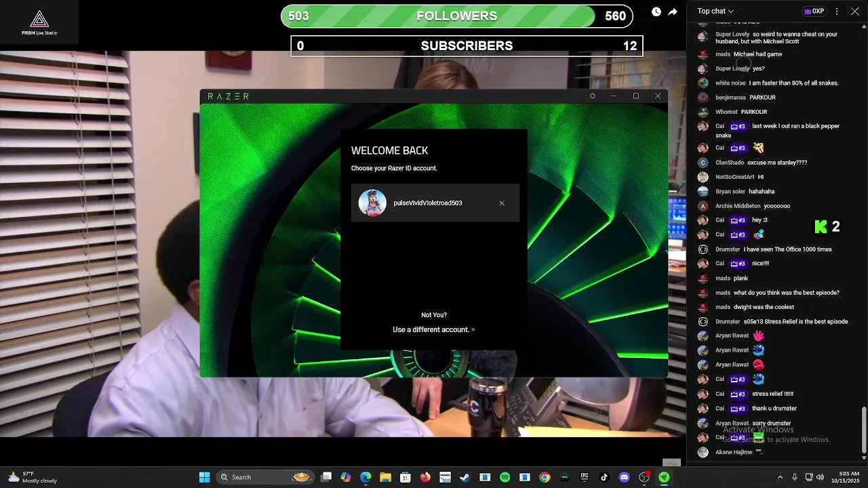Viewport: 868px width, 488px height.
Task: Click the taskbar Search box
Action: [x=265, y=477]
